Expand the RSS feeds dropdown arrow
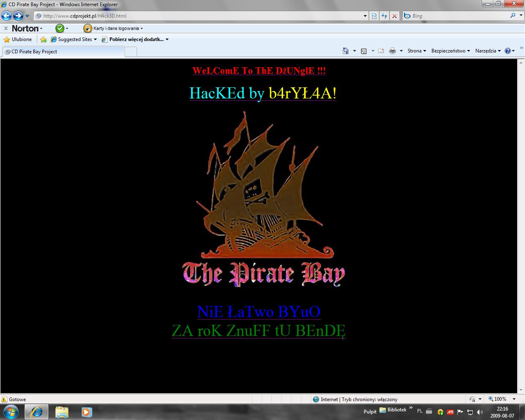 pos(373,51)
